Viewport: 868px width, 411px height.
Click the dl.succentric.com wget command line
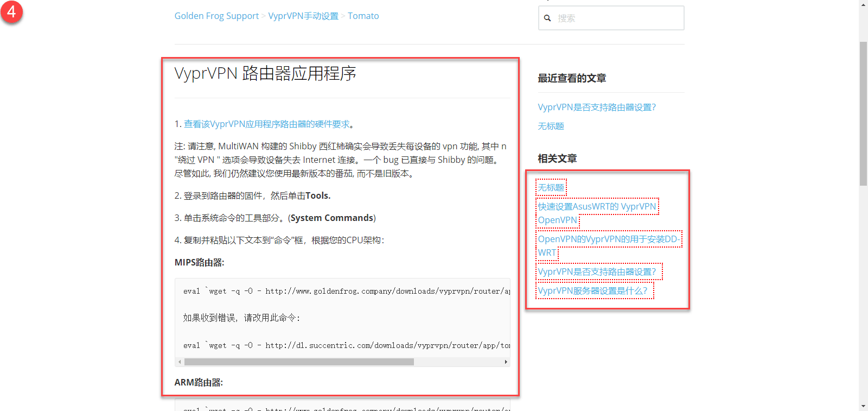(347, 345)
